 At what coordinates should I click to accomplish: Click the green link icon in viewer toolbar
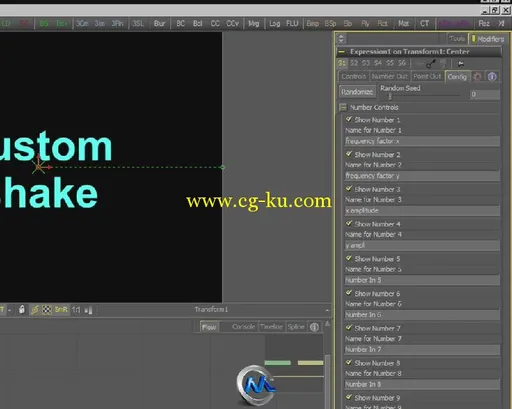[x=35, y=310]
